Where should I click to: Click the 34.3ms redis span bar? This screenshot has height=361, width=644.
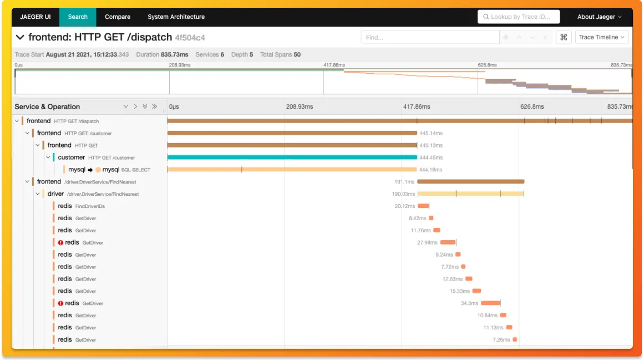(x=490, y=303)
